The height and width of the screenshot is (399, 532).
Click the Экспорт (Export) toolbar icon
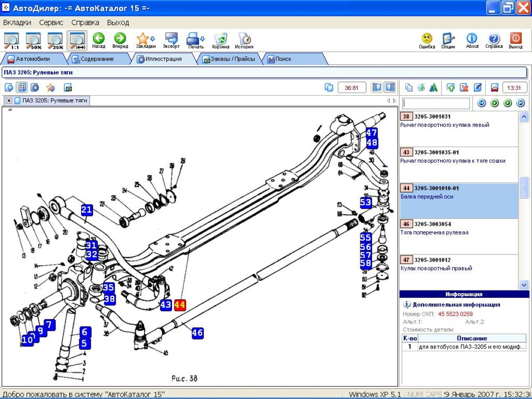171,39
